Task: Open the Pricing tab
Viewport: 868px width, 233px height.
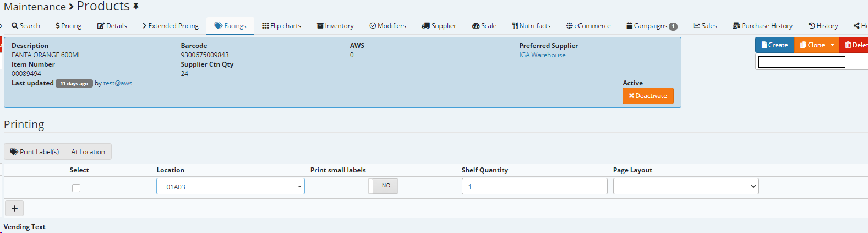Action: (68, 26)
